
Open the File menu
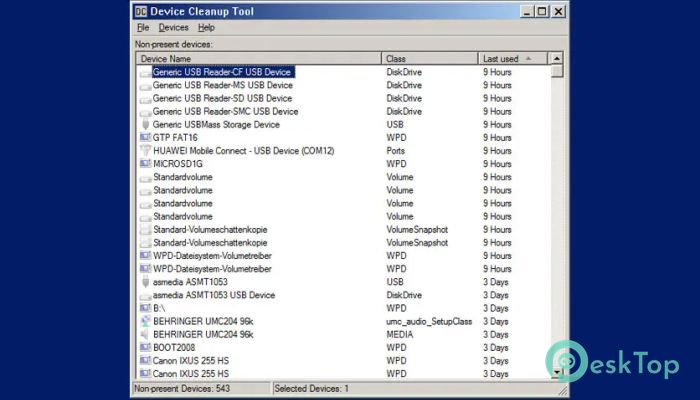click(x=143, y=28)
